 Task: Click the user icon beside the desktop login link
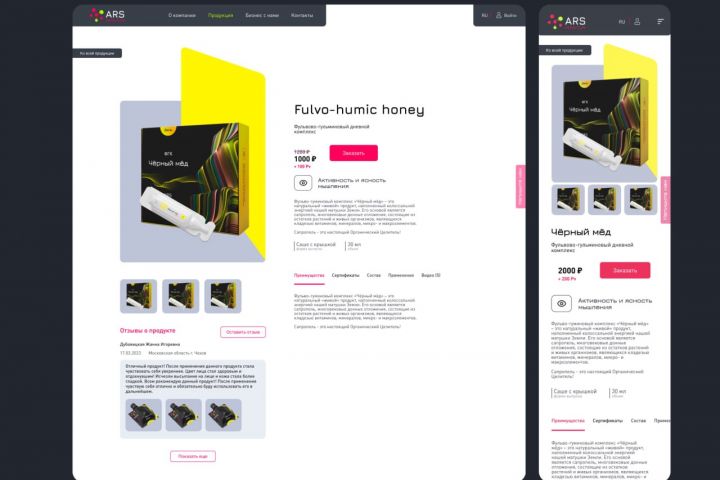tap(498, 15)
